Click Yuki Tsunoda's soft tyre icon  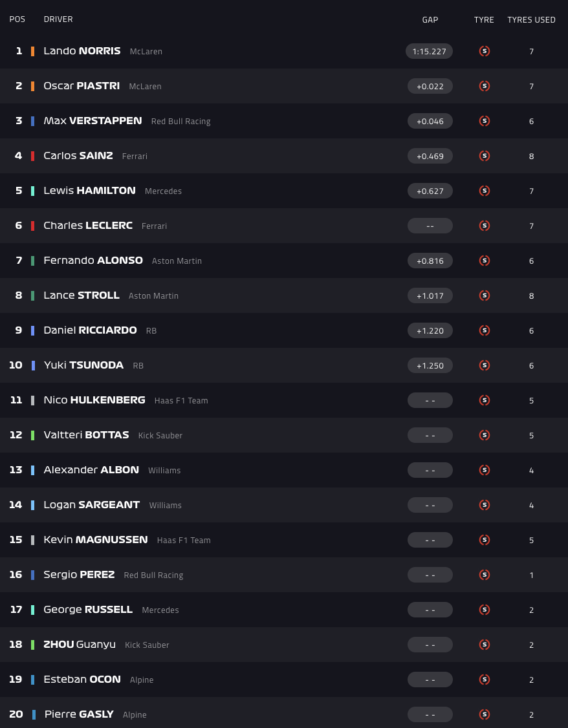pos(484,365)
